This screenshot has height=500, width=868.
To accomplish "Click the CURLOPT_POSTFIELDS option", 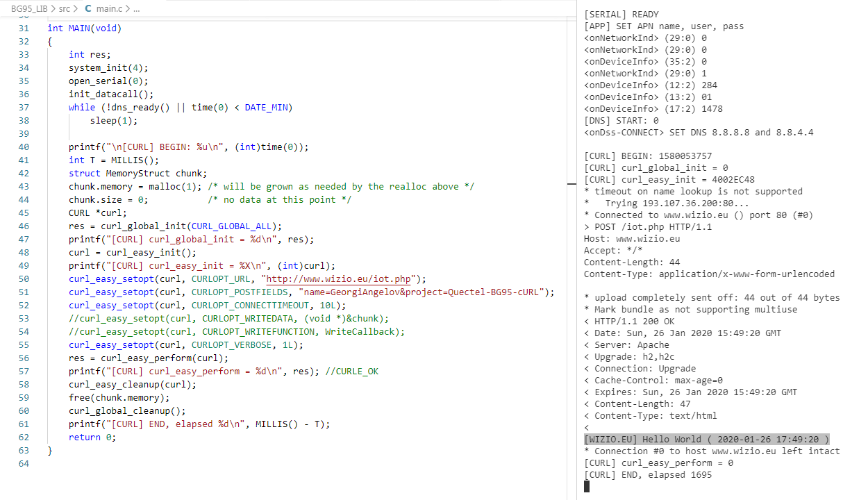I will (240, 292).
